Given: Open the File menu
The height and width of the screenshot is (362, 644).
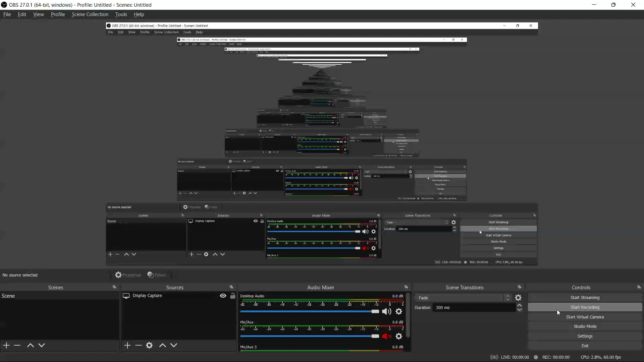Looking at the screenshot, I should (x=7, y=14).
